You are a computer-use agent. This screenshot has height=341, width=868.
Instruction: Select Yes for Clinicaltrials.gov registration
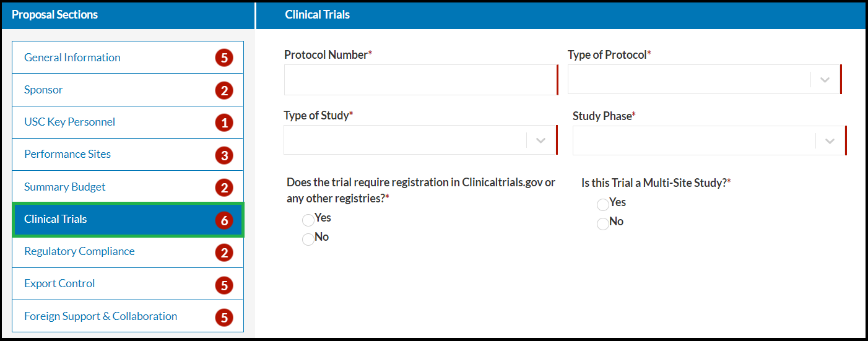308,220
